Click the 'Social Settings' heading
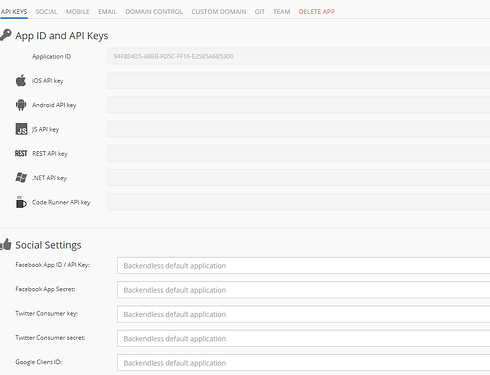This screenshot has height=375, width=490. click(x=48, y=245)
